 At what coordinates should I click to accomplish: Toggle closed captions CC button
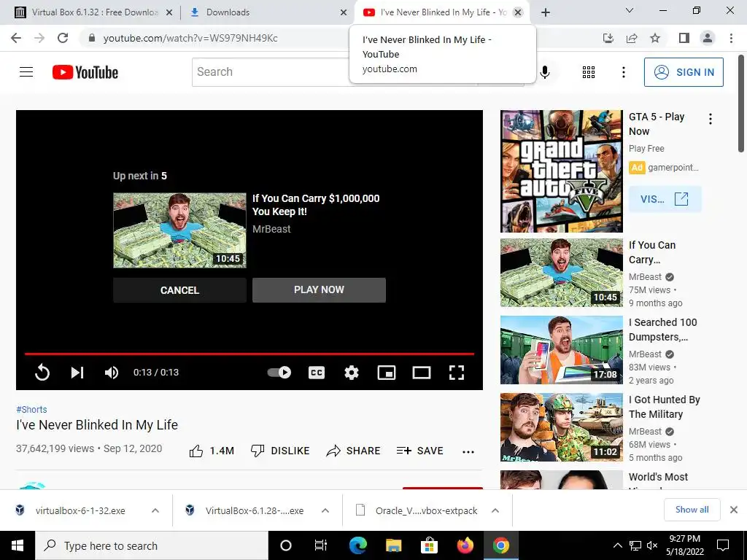pyautogui.click(x=317, y=373)
